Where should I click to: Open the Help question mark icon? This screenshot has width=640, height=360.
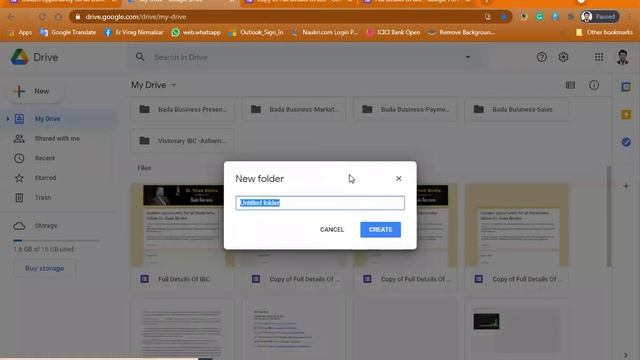[x=542, y=57]
